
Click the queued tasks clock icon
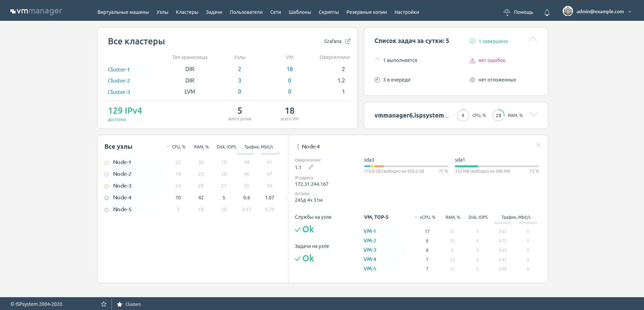pos(377,80)
